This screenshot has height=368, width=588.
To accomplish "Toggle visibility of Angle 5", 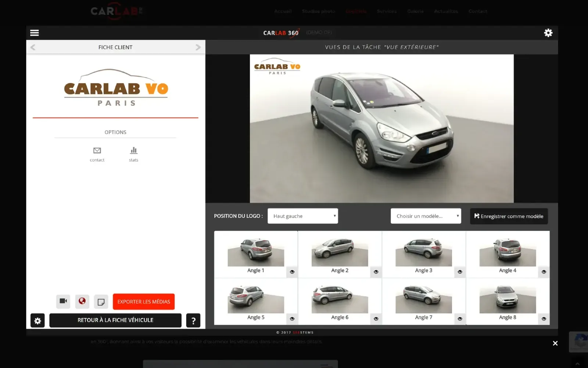I will tap(292, 319).
